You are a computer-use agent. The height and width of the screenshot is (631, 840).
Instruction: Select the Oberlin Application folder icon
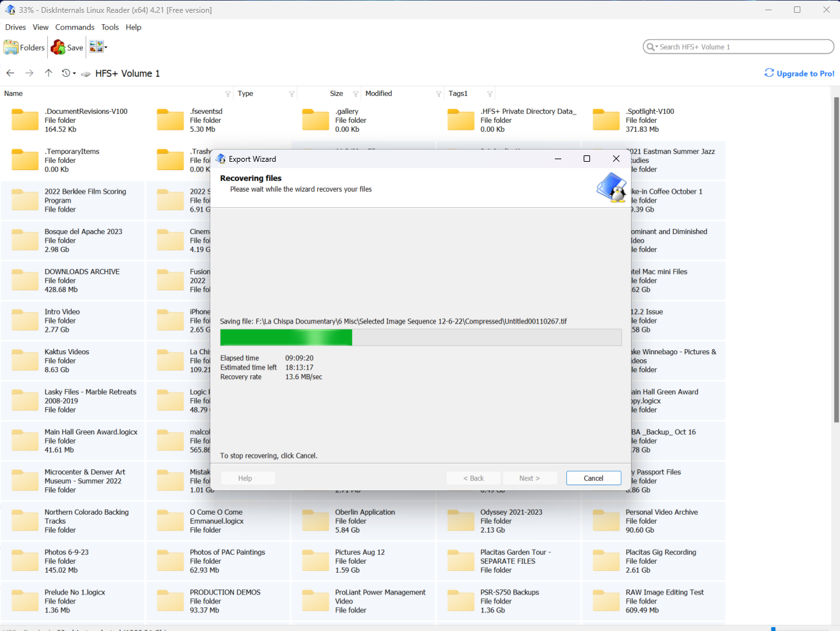315,521
